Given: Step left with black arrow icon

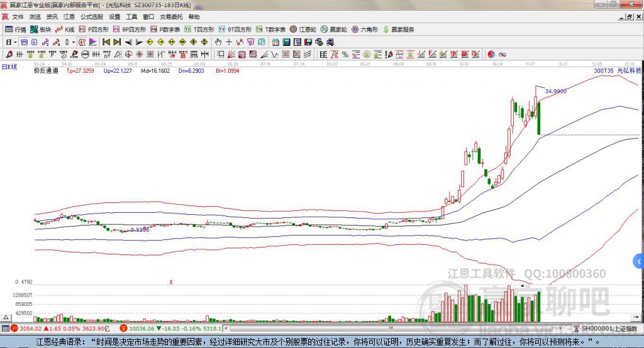Looking at the screenshot, I should [128, 42].
